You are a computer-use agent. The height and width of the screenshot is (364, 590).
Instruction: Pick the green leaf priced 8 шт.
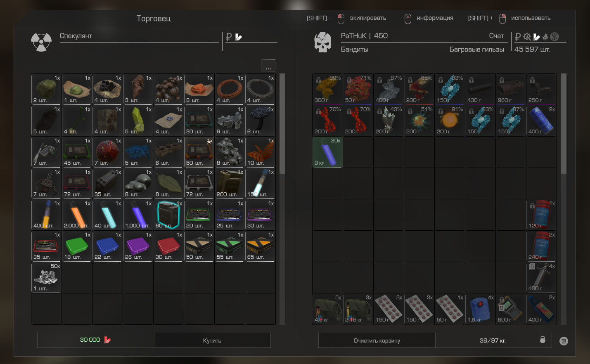coord(168,183)
